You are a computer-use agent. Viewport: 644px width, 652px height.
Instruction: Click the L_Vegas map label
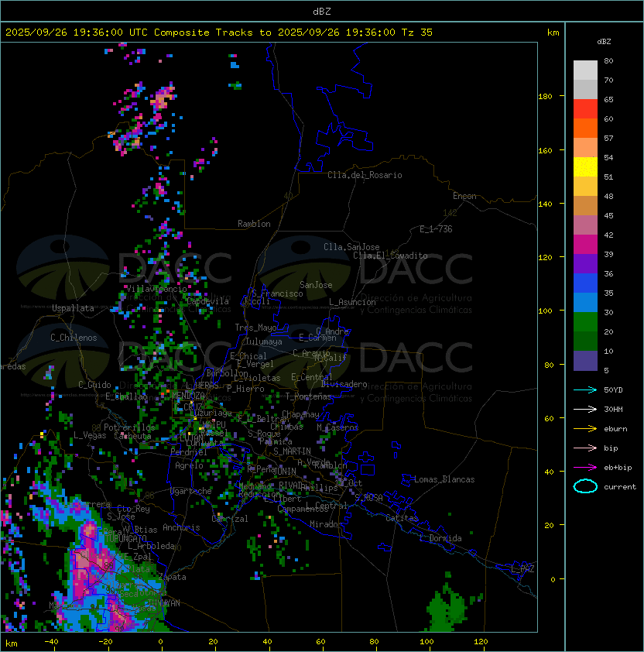point(90,435)
